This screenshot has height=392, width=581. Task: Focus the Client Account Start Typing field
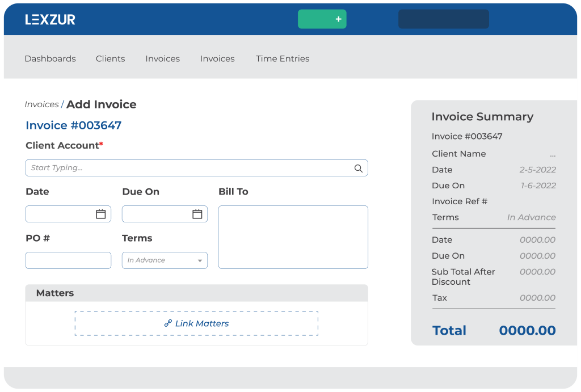pos(187,168)
